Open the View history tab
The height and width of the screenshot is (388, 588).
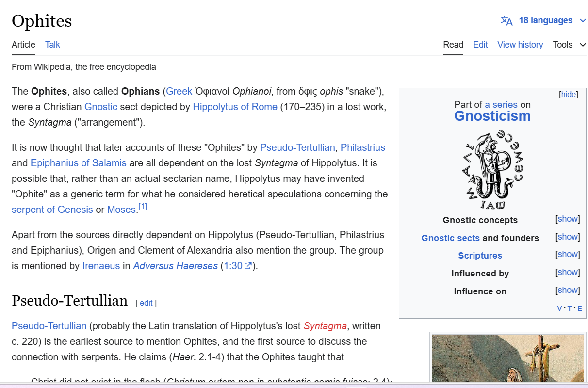tap(520, 45)
